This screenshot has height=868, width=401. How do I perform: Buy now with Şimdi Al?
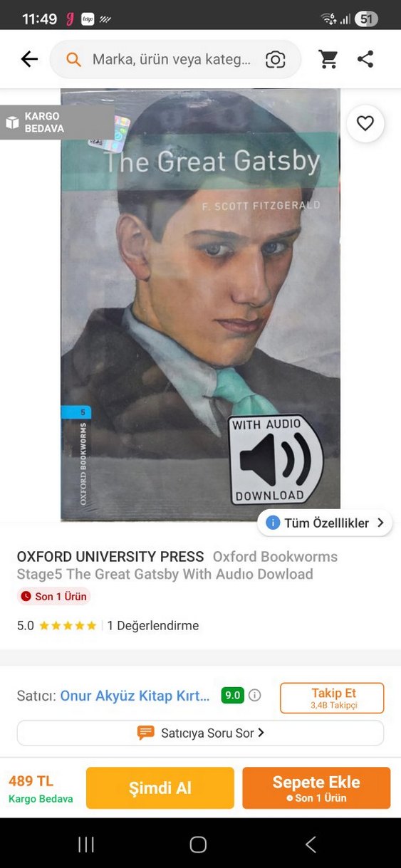[160, 788]
